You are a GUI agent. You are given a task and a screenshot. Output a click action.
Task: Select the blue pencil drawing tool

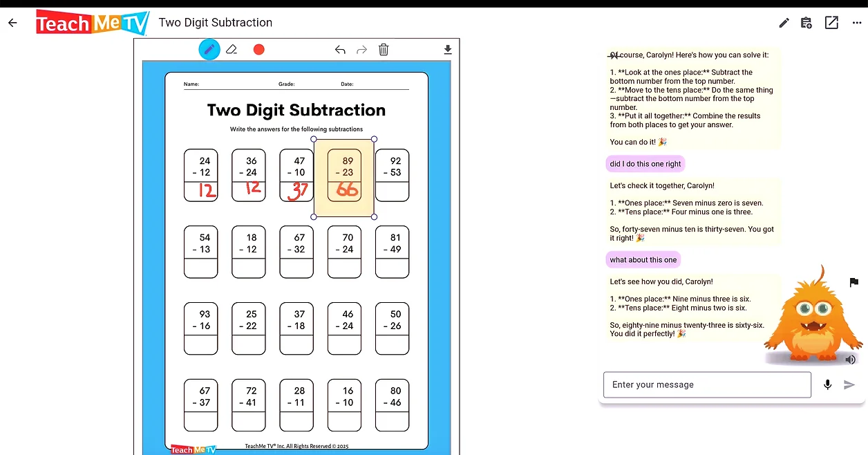click(x=209, y=49)
